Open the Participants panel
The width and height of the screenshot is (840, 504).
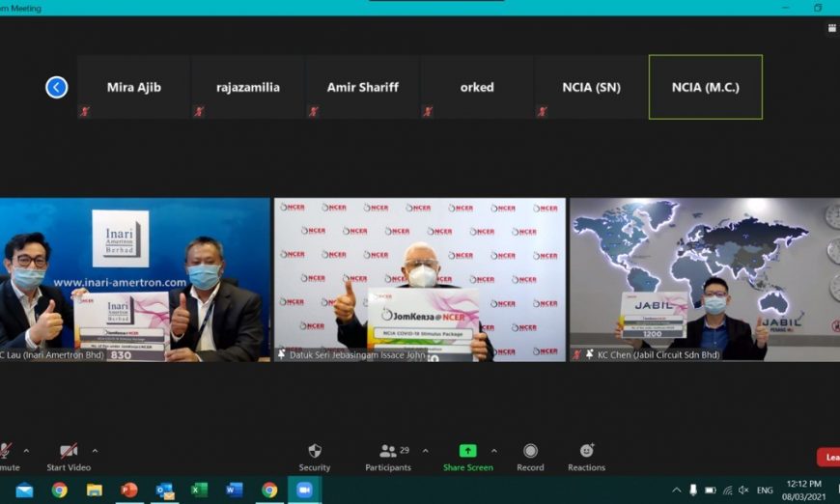[388, 457]
